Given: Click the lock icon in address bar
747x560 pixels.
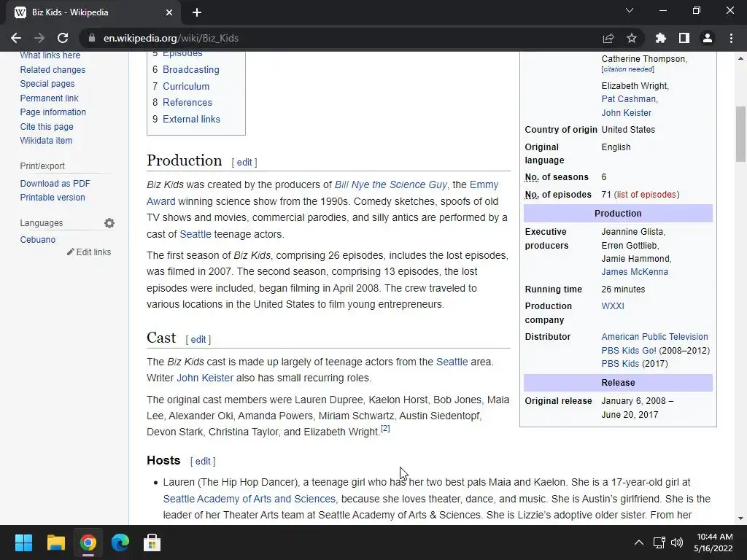Looking at the screenshot, I should (91, 38).
